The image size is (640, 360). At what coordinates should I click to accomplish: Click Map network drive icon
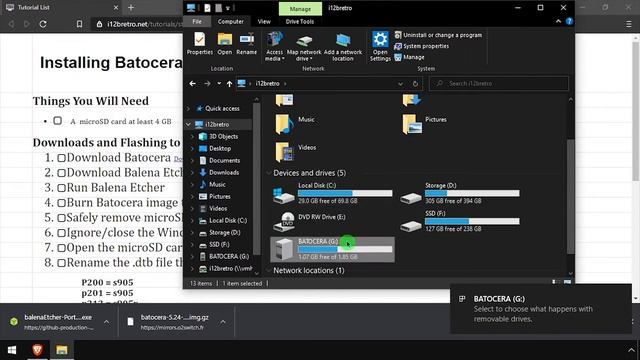[x=304, y=47]
